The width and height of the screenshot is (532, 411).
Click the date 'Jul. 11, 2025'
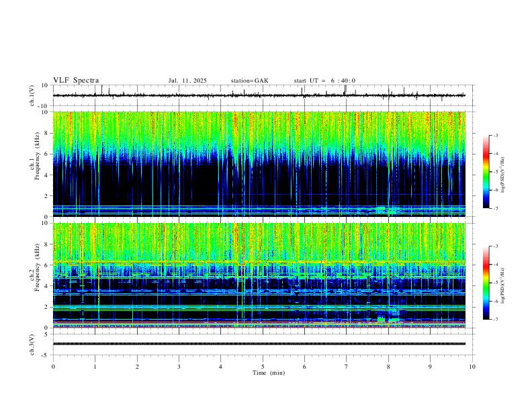(x=187, y=81)
